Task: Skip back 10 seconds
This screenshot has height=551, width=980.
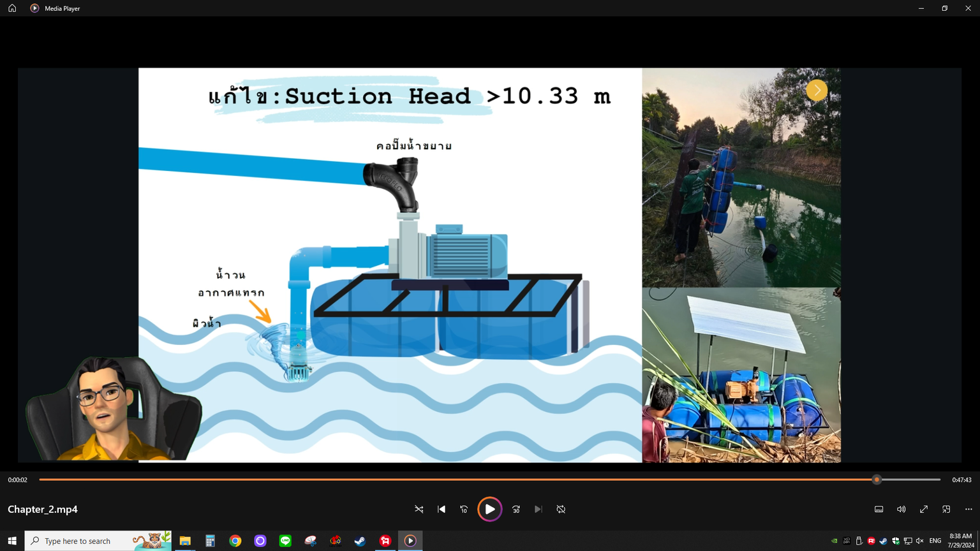Action: click(464, 510)
